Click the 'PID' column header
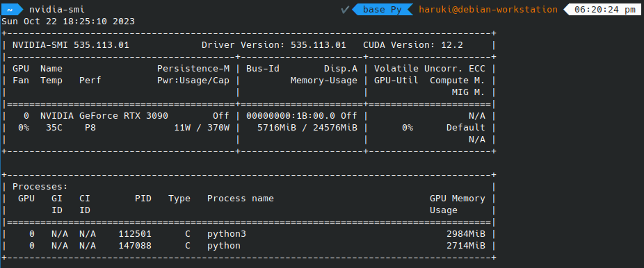Viewport: 644px width, 268px height. [143, 199]
